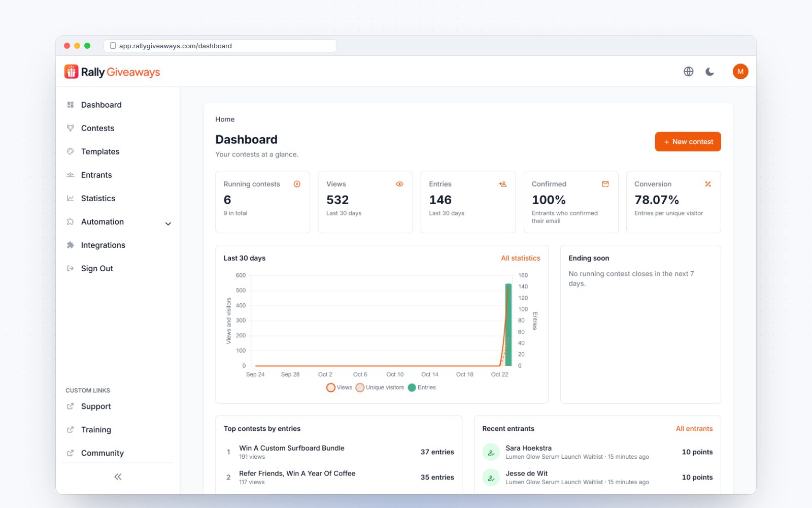Open the All statistics link
The height and width of the screenshot is (508, 812).
click(x=521, y=258)
